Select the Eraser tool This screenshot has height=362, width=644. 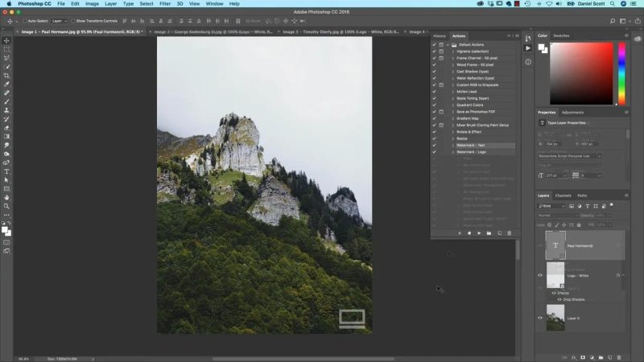click(6, 128)
